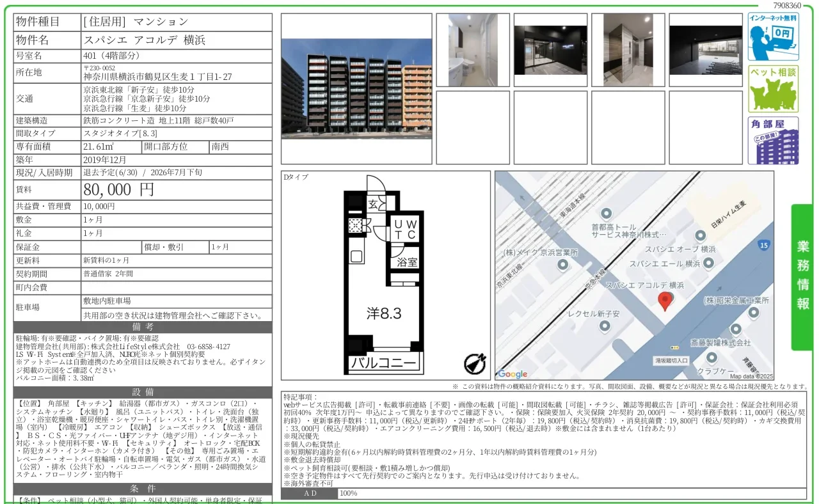
Task: Click the スパシエ オーブ 横浜 map marker
Action: coord(701,236)
